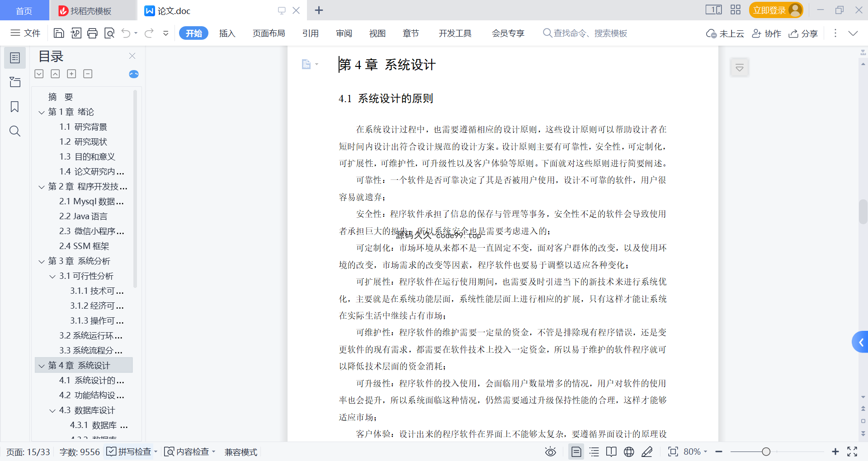
Task: Collapse 第 1 章 绪论 tree node
Action: [x=42, y=112]
